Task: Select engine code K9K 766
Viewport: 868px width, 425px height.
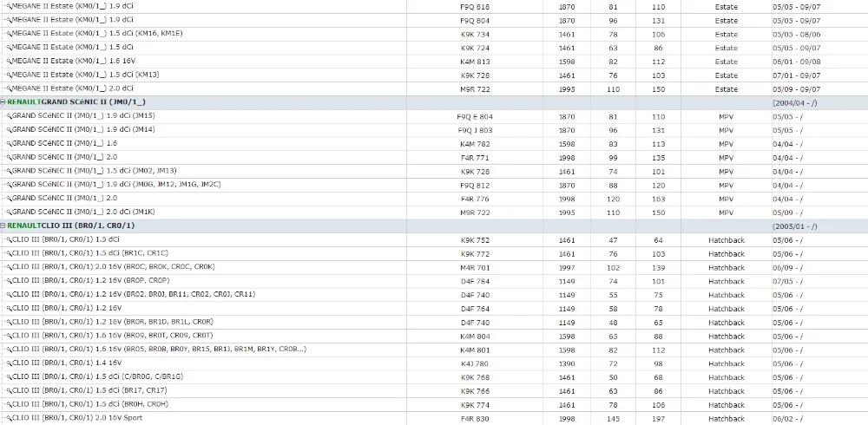Action: [x=475, y=391]
